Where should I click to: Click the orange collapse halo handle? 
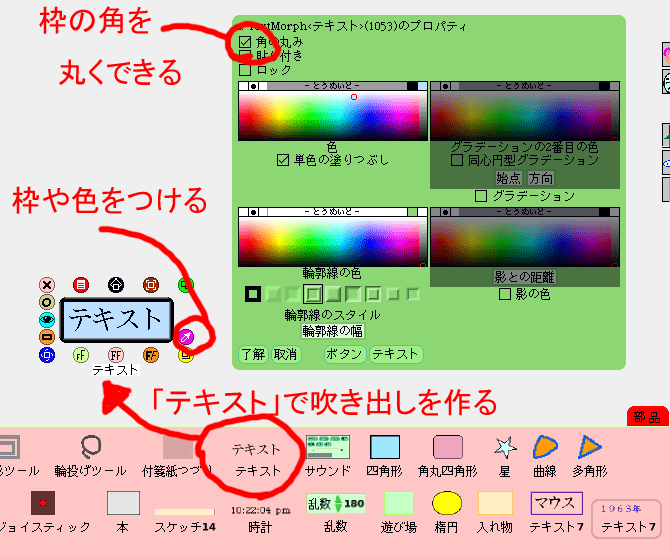[x=47, y=337]
